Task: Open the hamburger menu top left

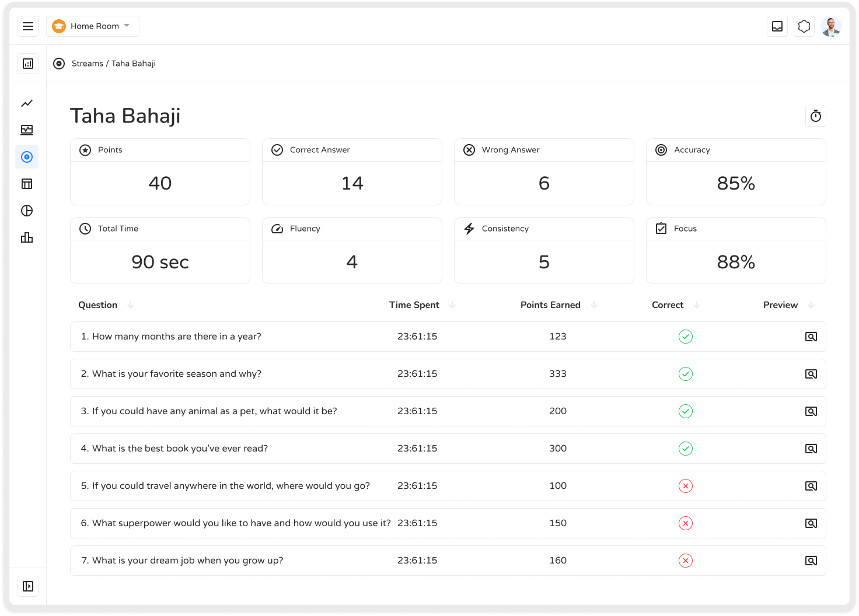Action: (x=28, y=26)
